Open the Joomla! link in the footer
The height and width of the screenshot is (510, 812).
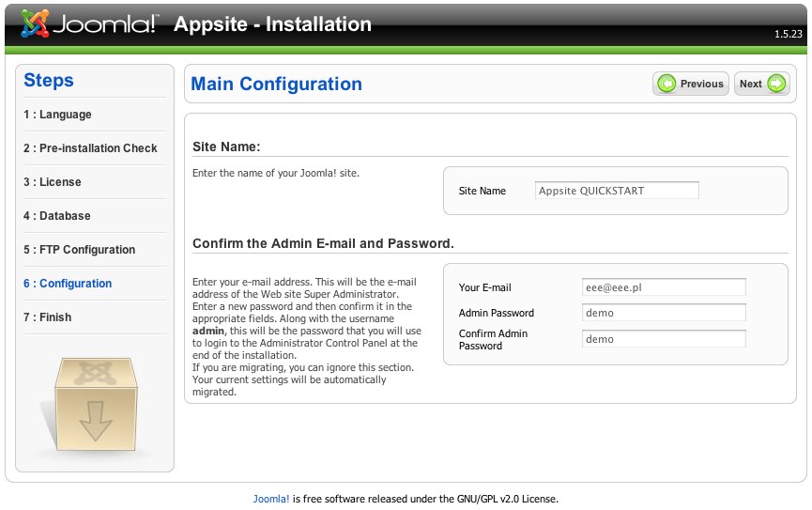[271, 499]
